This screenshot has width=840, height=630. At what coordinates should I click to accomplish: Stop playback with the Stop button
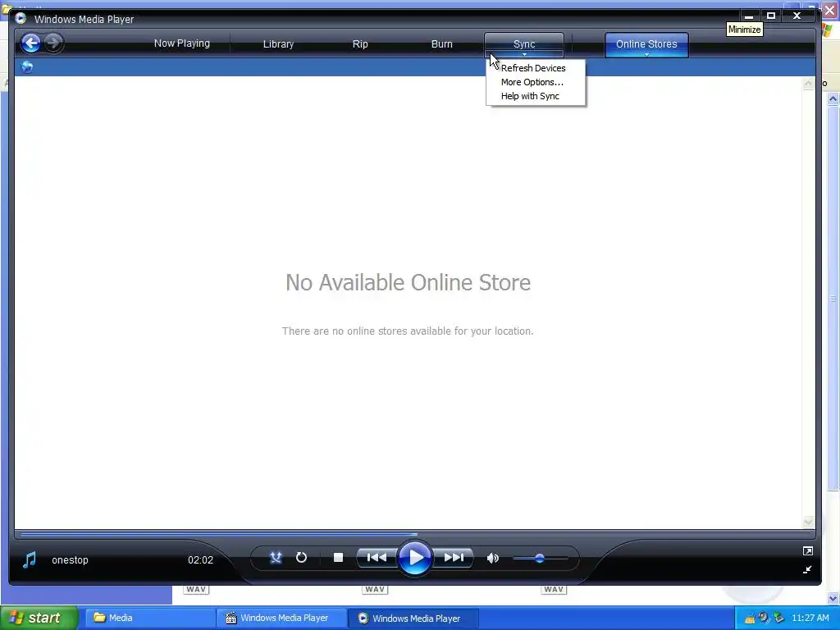pos(338,558)
